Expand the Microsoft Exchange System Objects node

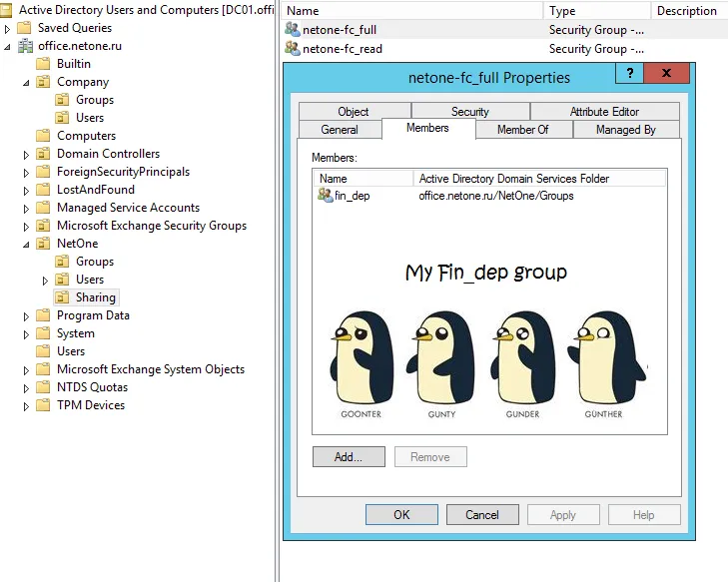(26, 370)
